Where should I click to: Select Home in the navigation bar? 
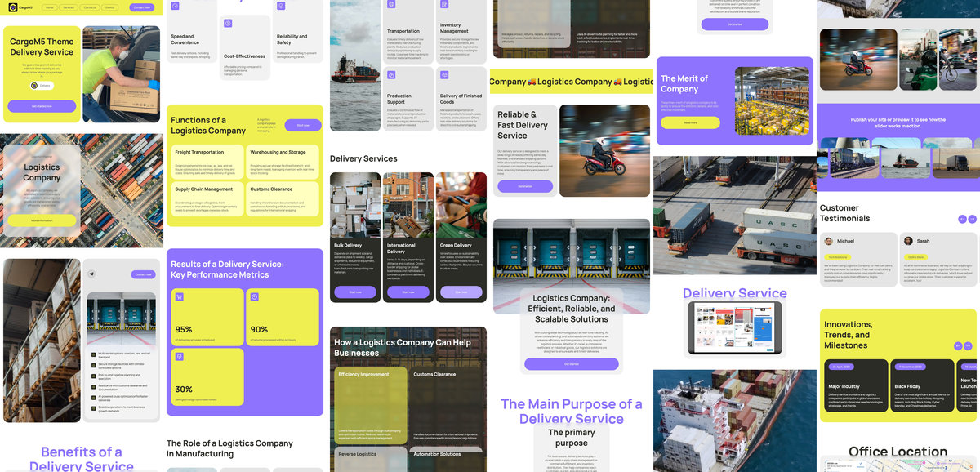click(x=50, y=7)
